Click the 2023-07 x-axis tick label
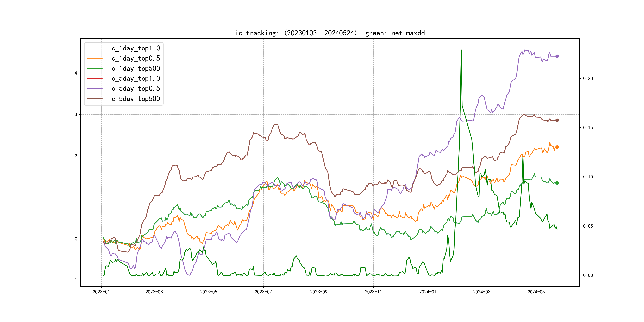The width and height of the screenshot is (644, 322). [263, 292]
